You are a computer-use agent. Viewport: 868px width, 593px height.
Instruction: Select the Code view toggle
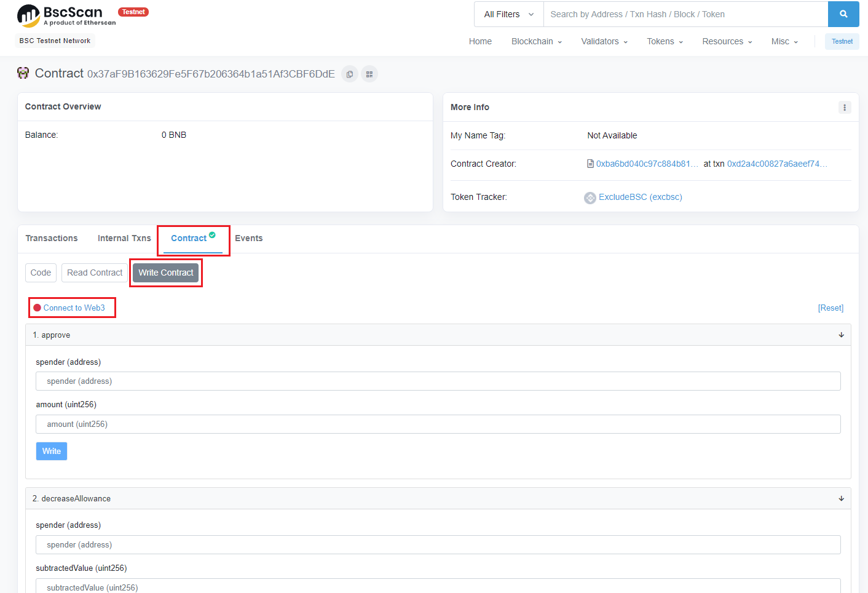click(x=41, y=273)
